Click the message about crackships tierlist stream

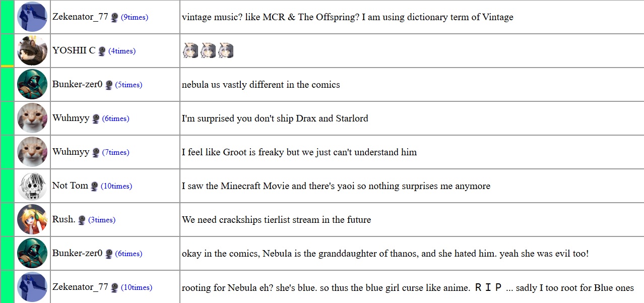[x=276, y=220]
